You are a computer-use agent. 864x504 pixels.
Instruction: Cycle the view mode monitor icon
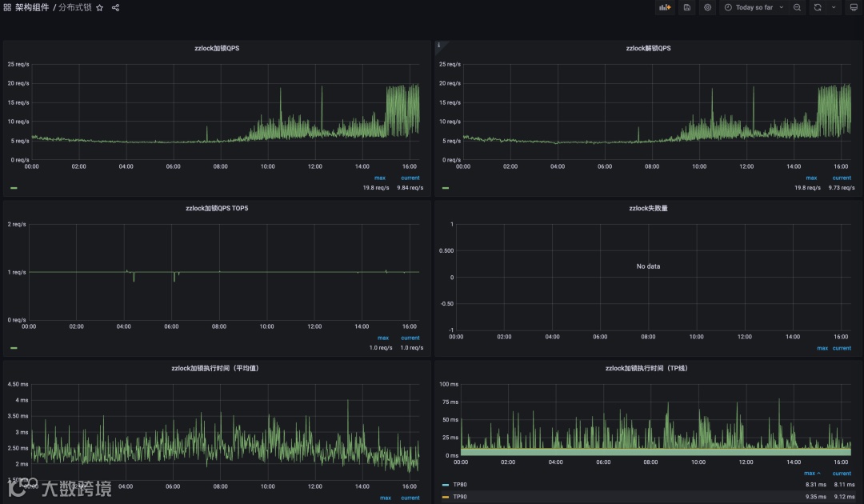(x=854, y=8)
